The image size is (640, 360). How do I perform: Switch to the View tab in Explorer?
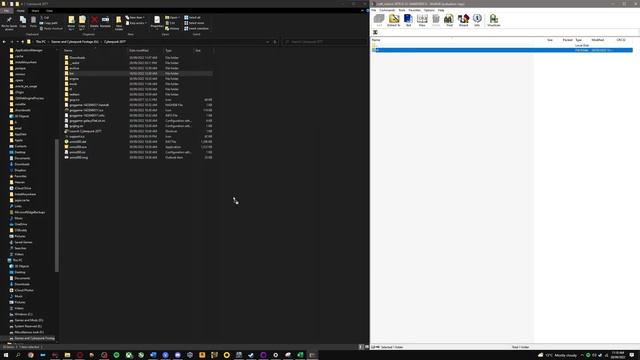pos(49,11)
